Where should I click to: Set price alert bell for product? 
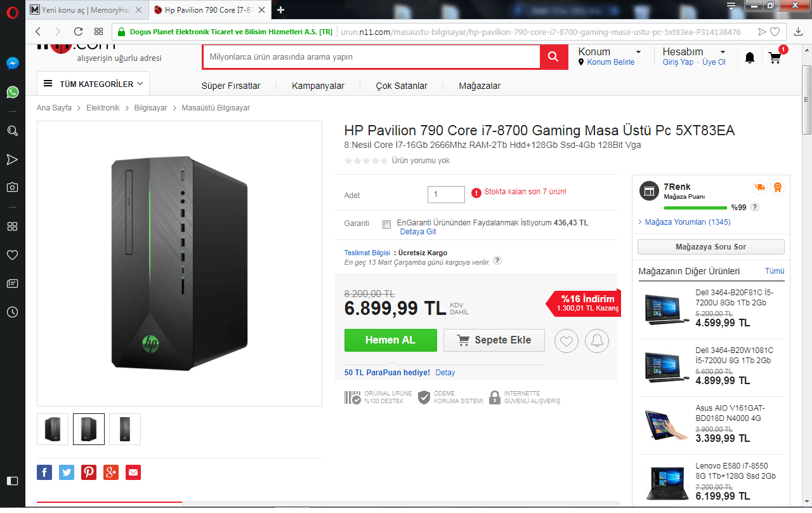[597, 341]
